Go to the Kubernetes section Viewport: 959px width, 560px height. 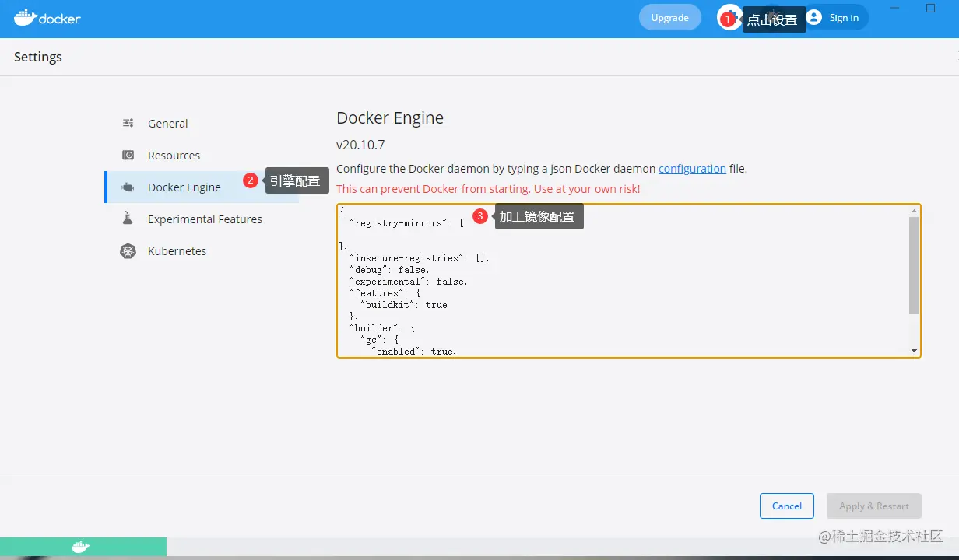point(202,251)
